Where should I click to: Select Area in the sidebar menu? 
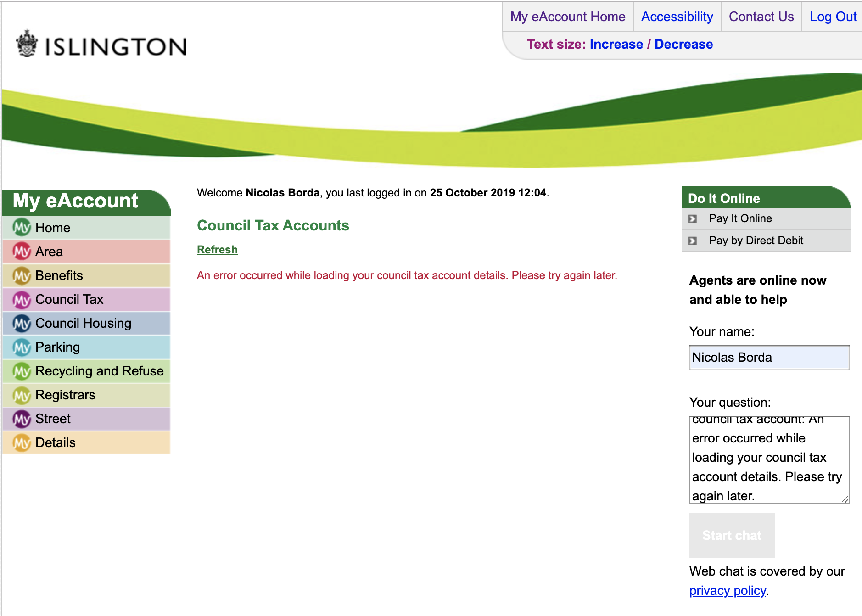(x=86, y=251)
